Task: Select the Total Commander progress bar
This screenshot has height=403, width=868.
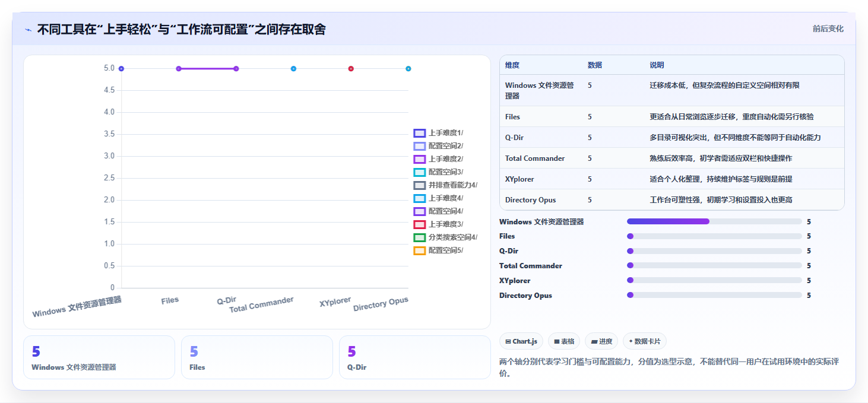Action: [714, 266]
